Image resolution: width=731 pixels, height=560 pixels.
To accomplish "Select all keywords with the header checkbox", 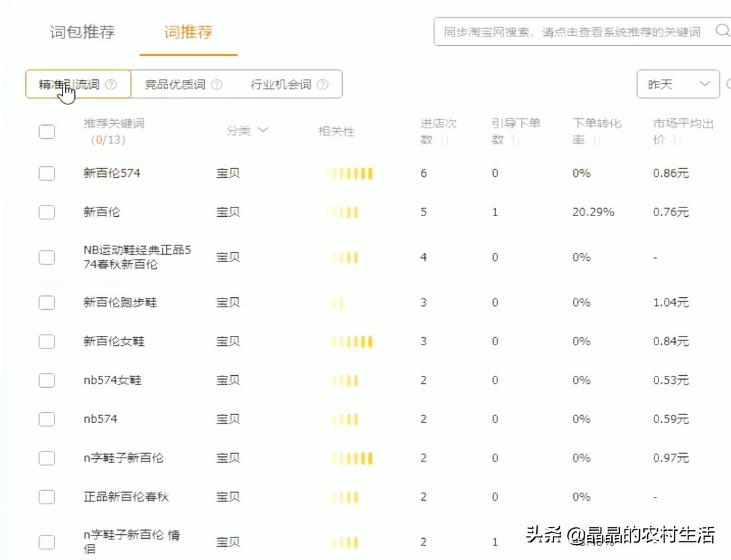I will click(47, 131).
